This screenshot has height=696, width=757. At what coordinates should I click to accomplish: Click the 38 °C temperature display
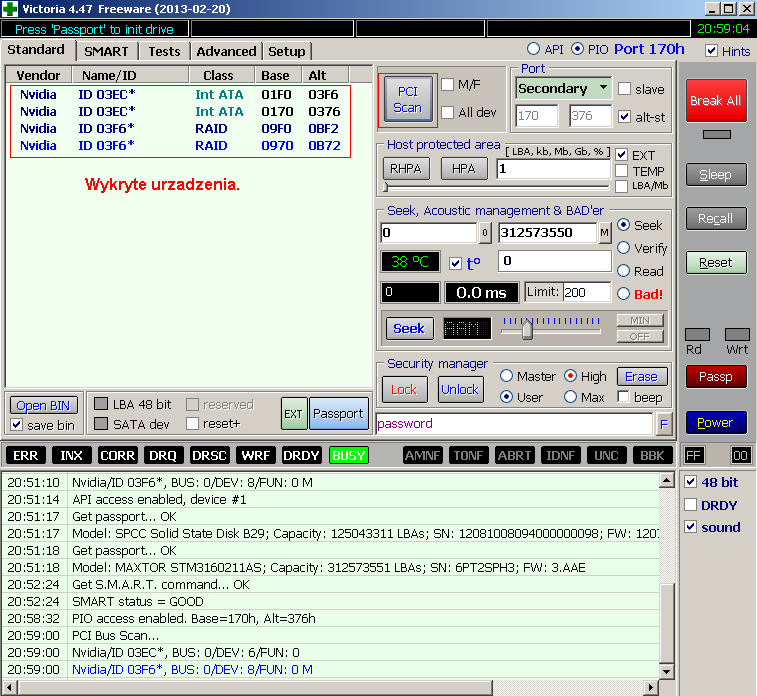410,262
